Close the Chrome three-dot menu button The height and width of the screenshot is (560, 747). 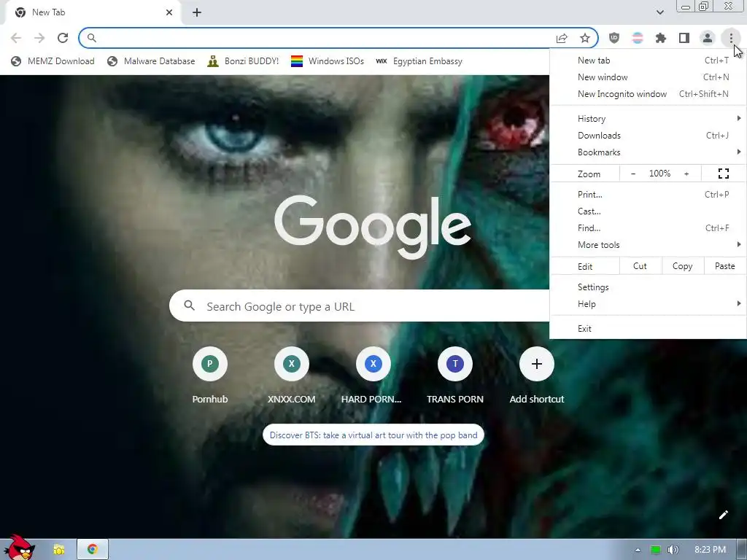point(731,38)
